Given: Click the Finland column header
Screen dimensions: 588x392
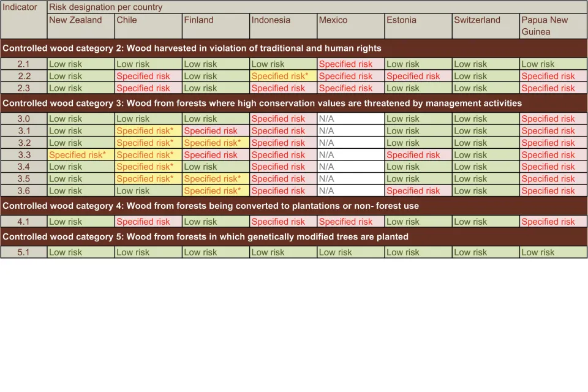Looking at the screenshot, I should 214,26.
